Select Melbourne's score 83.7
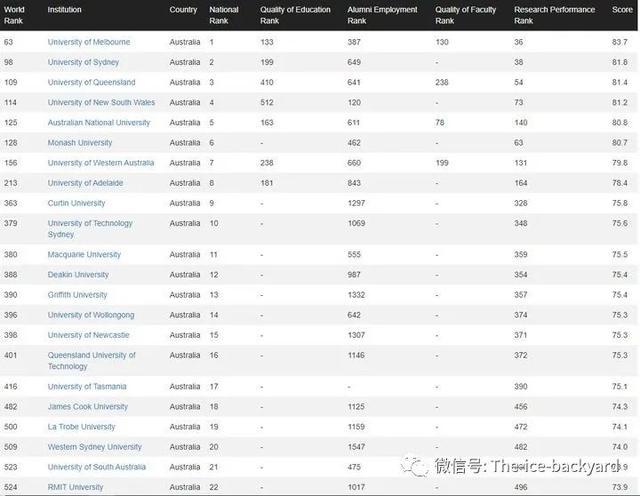The width and height of the screenshot is (640, 496). [620, 42]
